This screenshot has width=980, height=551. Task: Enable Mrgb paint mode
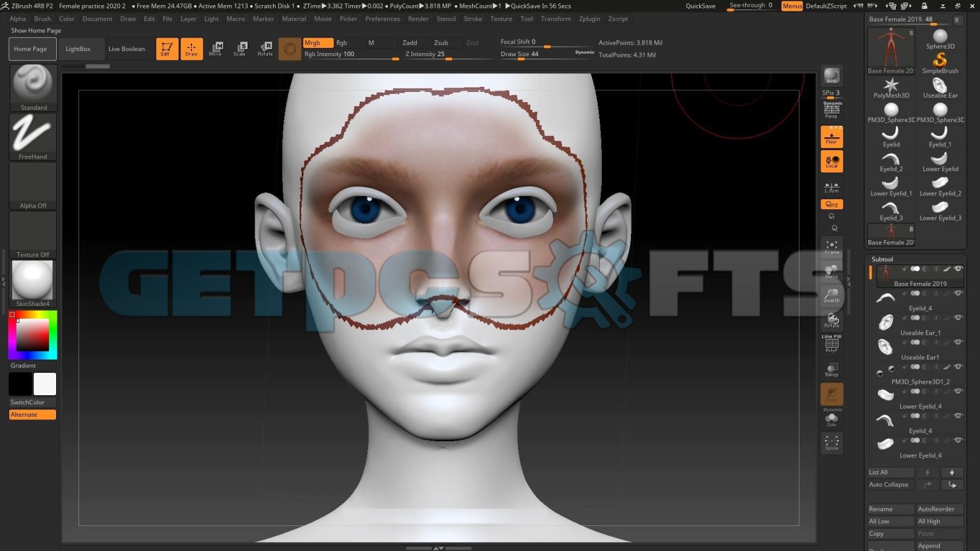click(x=318, y=43)
